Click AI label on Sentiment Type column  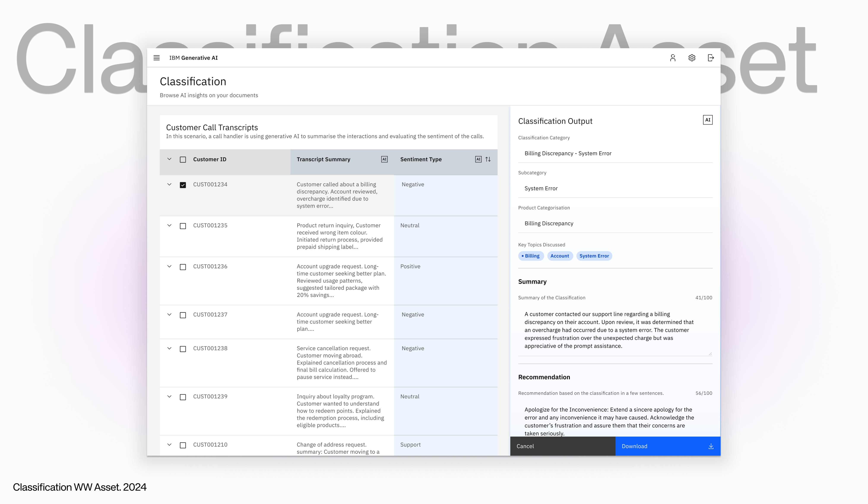tap(478, 159)
